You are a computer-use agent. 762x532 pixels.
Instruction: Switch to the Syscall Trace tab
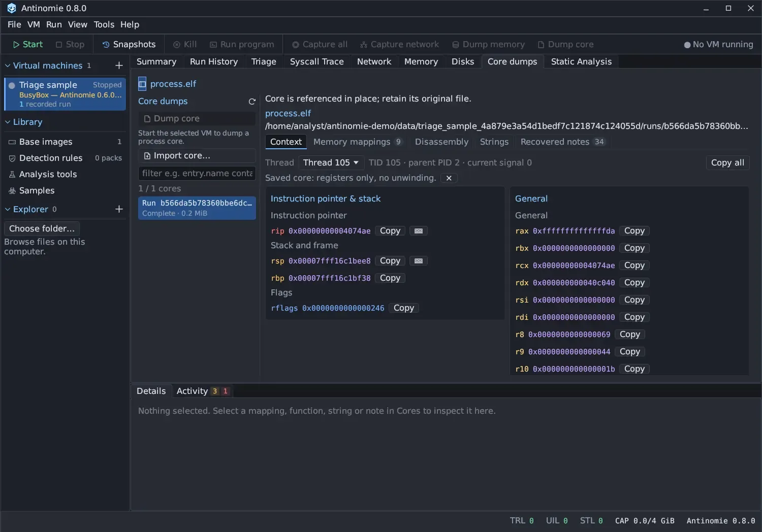[317, 61]
